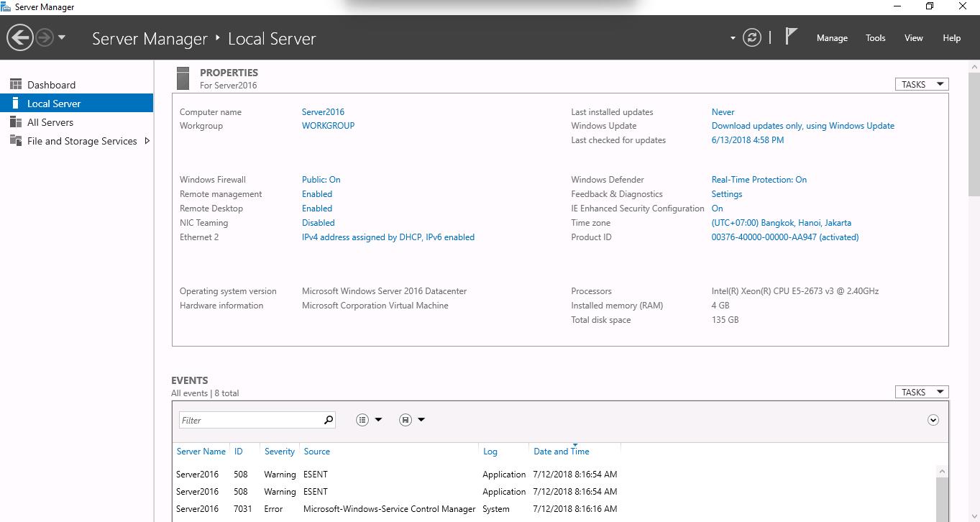Screen dimensions: 980x522
Task: Click the back navigation arrow
Action: [20, 37]
